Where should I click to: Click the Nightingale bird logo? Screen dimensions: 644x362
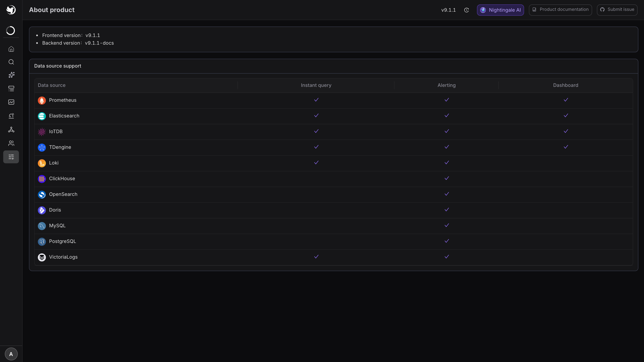11,10
